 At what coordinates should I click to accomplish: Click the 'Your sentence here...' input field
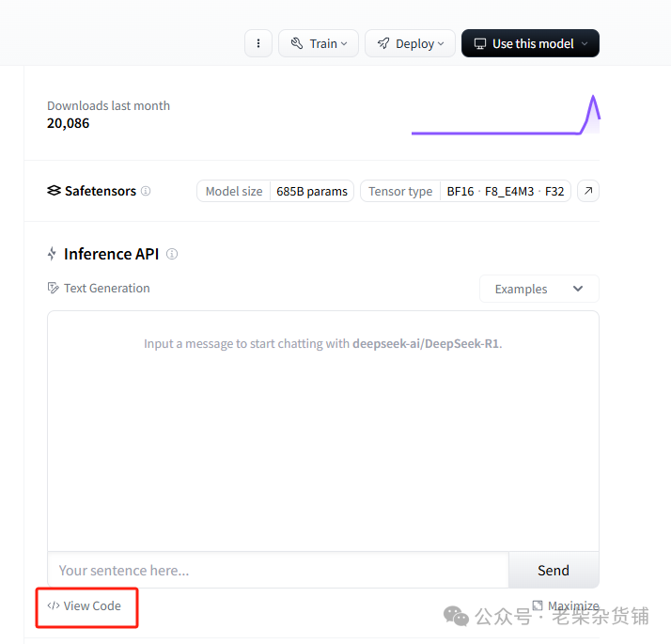278,570
